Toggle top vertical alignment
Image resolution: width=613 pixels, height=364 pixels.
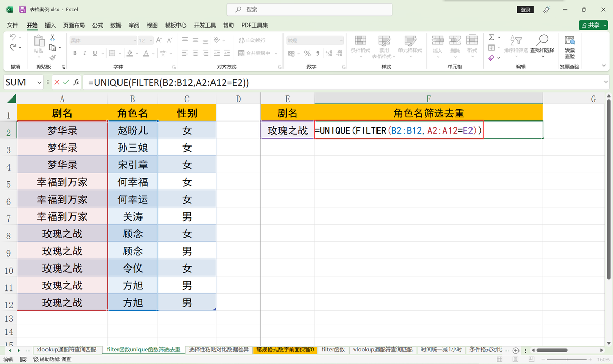pos(185,40)
